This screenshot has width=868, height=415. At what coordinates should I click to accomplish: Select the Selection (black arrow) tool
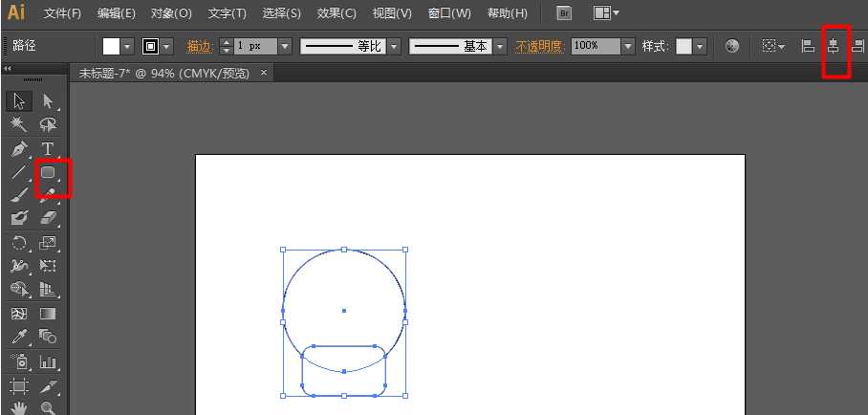pyautogui.click(x=19, y=101)
